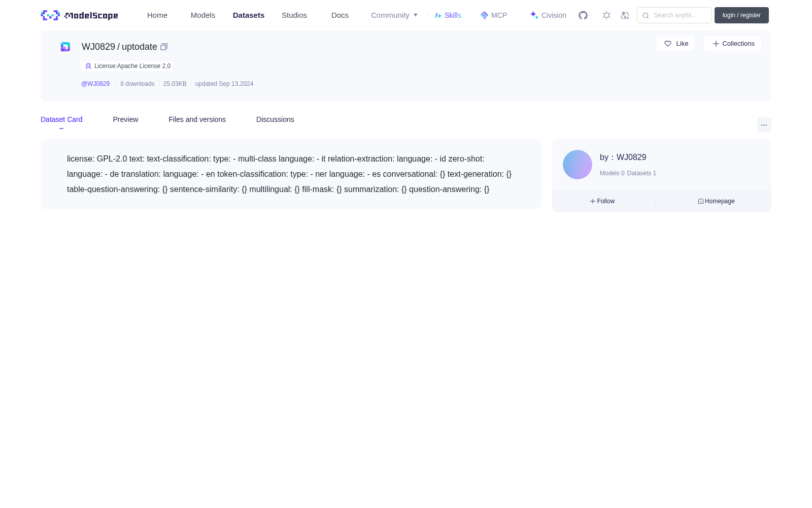Screen dimensions: 812x508
Task: Click the by：WJ0829 author name
Action: tap(623, 157)
